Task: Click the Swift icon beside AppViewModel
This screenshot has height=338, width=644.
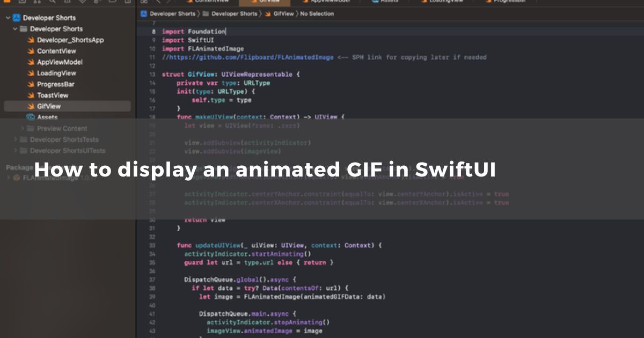Action: pyautogui.click(x=31, y=62)
